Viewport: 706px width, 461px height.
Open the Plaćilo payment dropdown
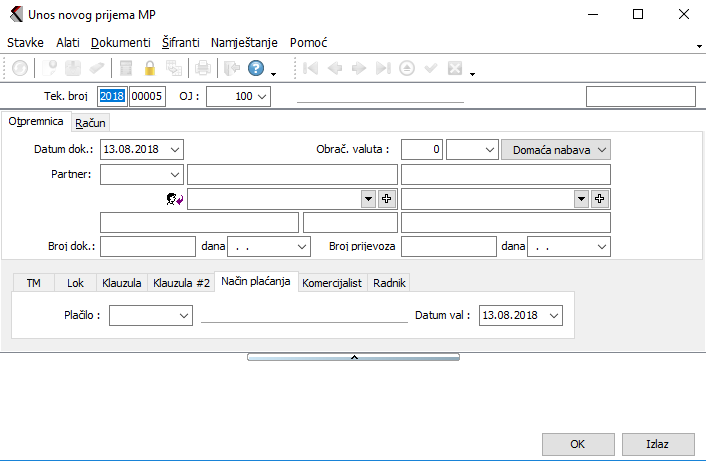click(183, 315)
